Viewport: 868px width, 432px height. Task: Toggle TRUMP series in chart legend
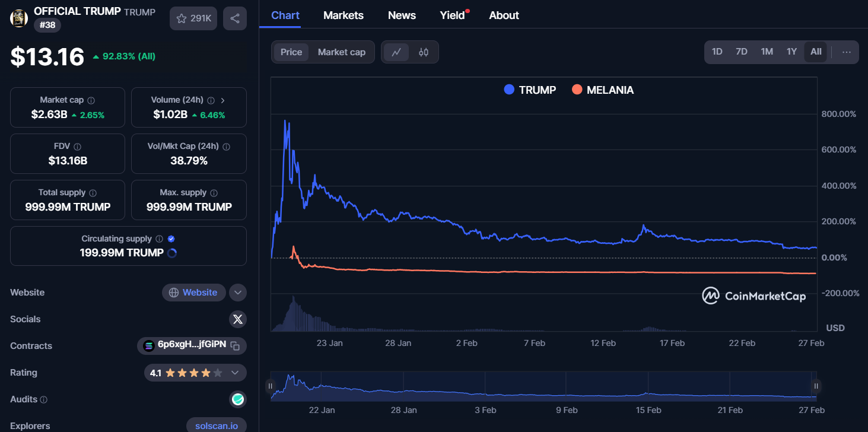coord(530,90)
